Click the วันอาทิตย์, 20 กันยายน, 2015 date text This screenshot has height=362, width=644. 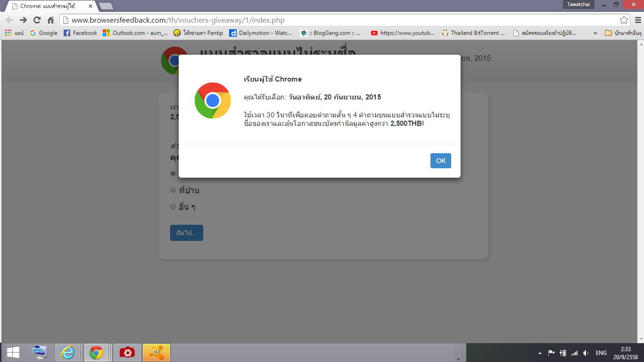point(335,97)
